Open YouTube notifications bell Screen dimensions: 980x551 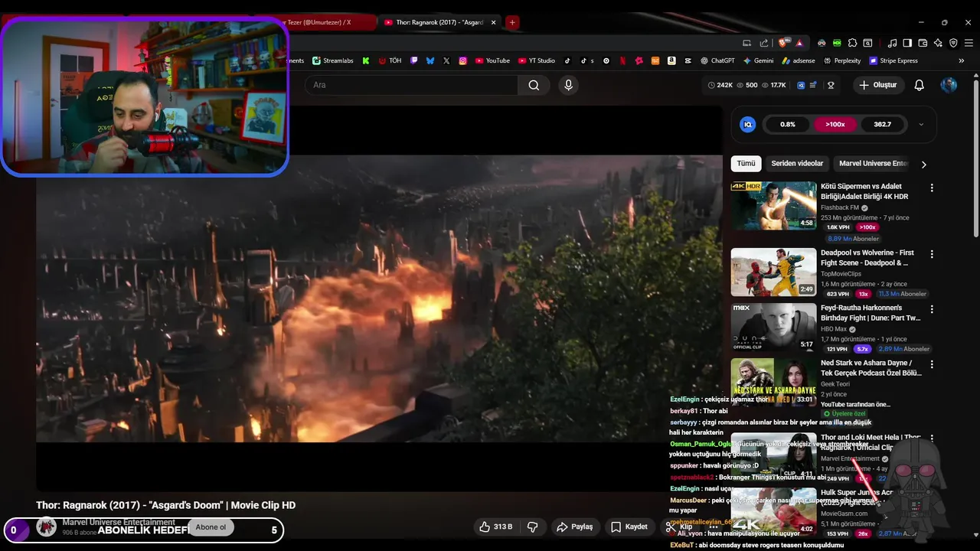pyautogui.click(x=920, y=85)
